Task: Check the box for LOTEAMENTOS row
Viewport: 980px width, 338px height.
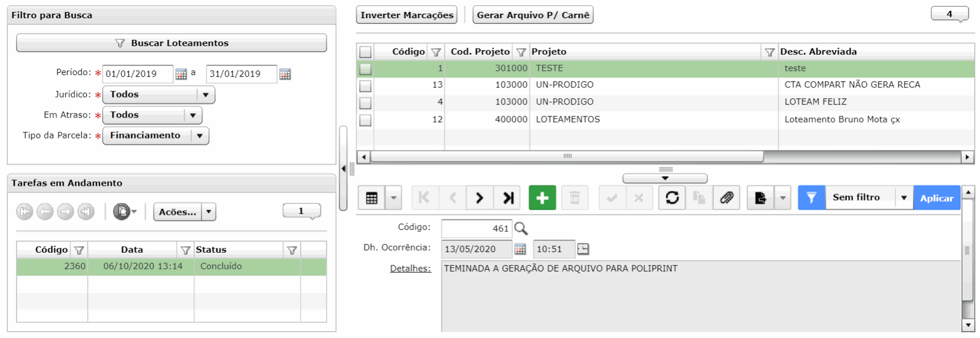Action: click(x=365, y=120)
